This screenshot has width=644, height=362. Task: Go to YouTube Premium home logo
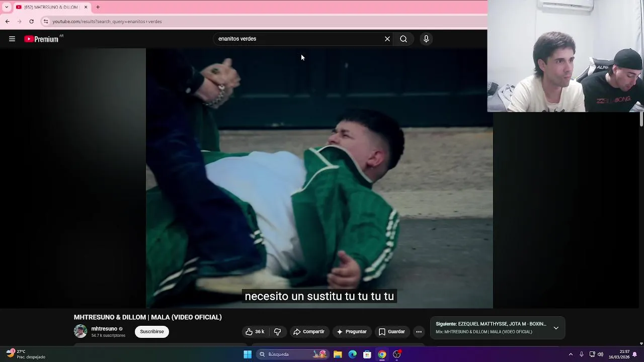[41, 39]
